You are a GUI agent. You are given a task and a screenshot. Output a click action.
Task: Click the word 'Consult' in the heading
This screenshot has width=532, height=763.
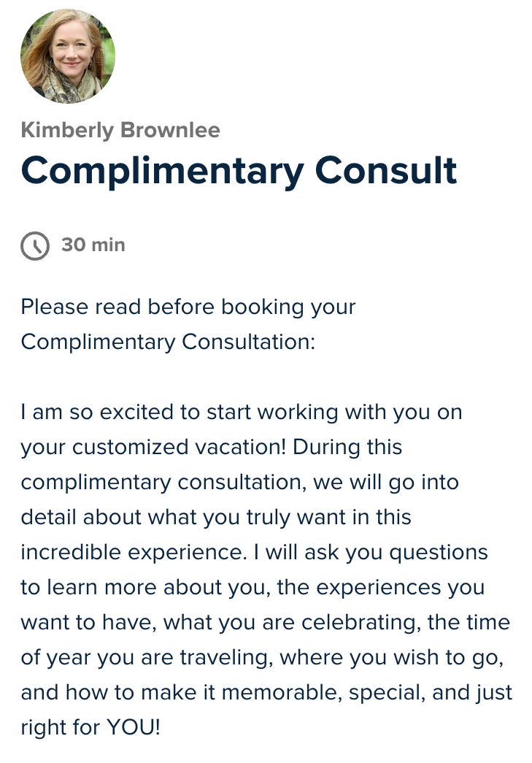(x=385, y=170)
